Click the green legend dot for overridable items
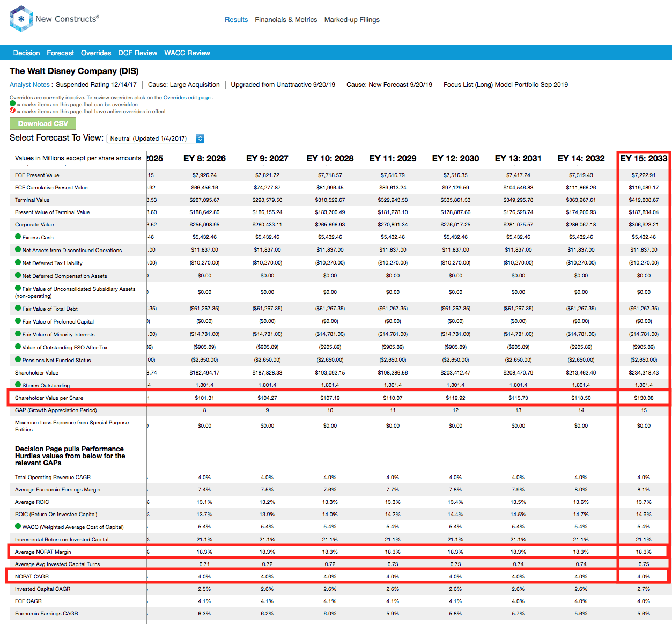 coord(13,104)
